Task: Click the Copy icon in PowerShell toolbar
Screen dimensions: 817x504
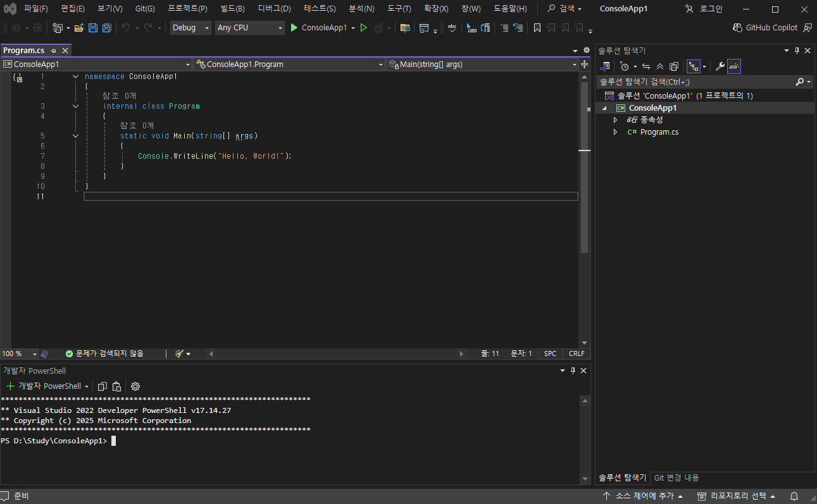Action: click(103, 386)
